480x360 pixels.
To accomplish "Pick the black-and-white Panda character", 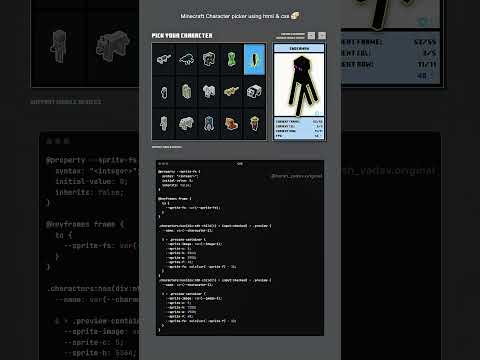I will [x=254, y=92].
